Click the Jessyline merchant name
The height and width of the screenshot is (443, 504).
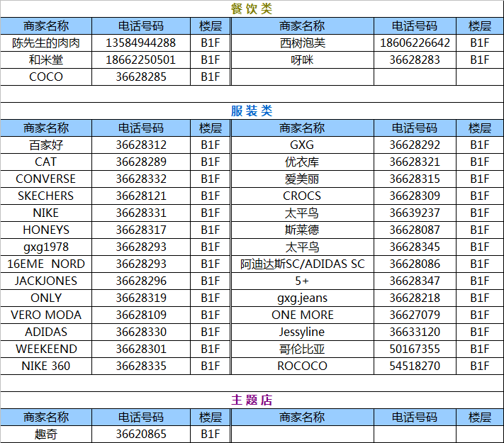(x=303, y=332)
